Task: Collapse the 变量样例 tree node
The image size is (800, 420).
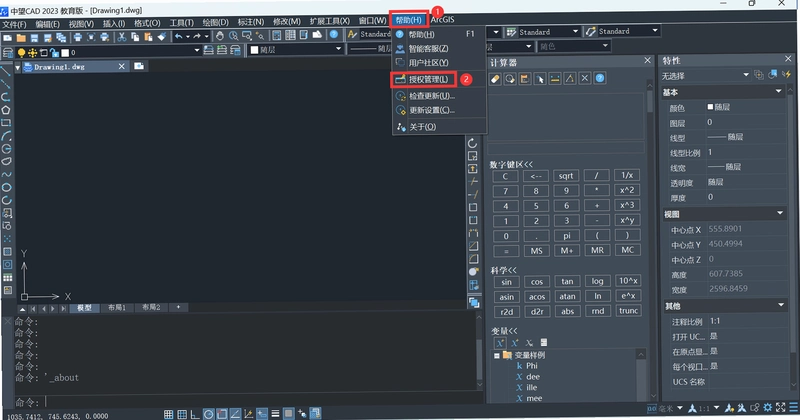Action: tap(496, 355)
